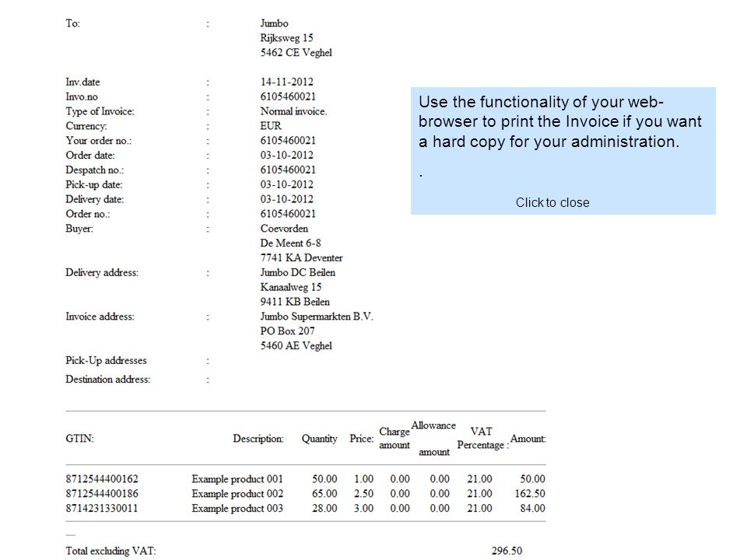Screen dimensions: 747x560
Task: Select quantity 28.00 of product 003
Action: click(x=324, y=509)
